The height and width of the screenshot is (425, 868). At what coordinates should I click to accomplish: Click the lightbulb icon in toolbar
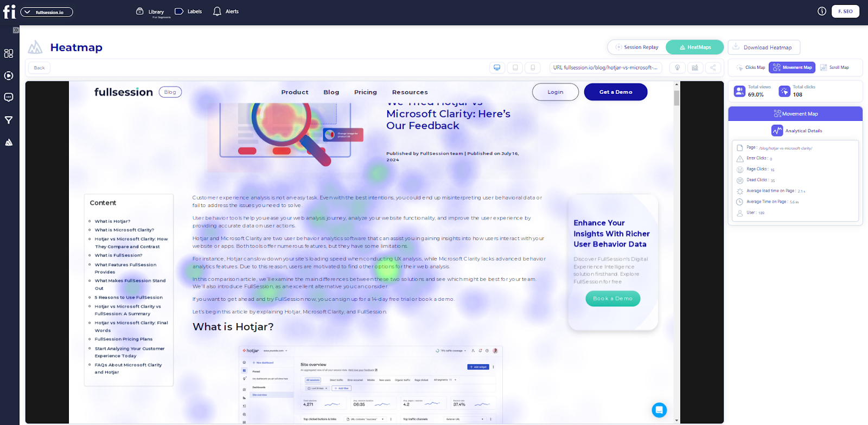coord(677,68)
